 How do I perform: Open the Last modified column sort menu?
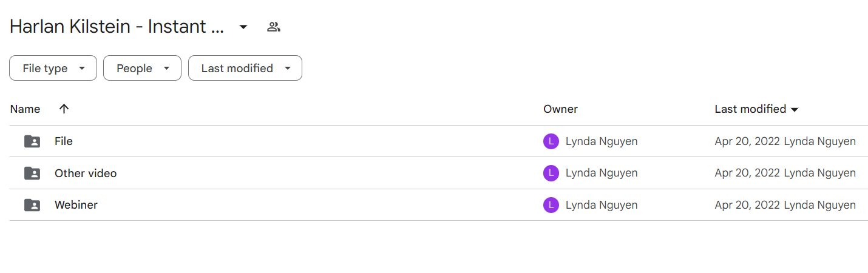pos(756,109)
